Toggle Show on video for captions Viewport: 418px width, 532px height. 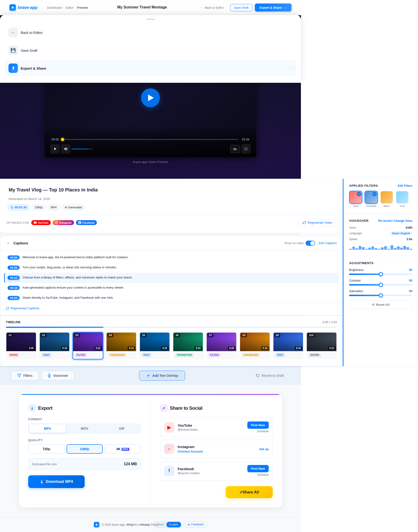coord(310,243)
